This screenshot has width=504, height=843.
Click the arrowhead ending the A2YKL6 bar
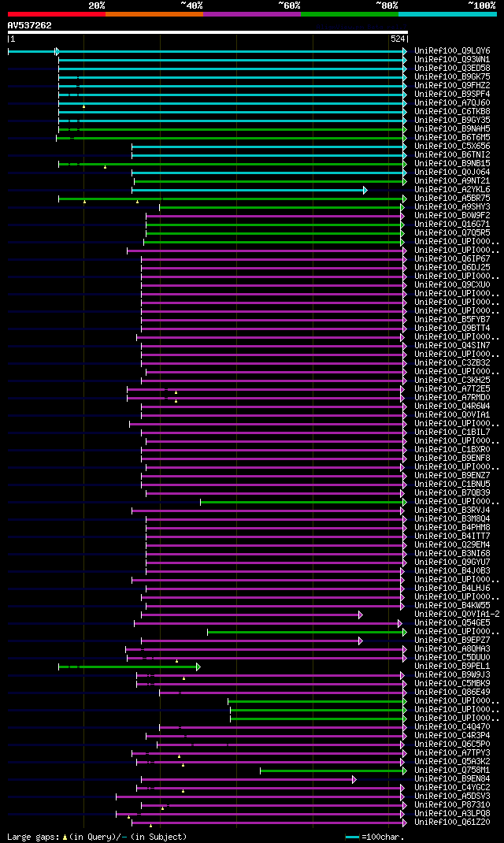(365, 190)
